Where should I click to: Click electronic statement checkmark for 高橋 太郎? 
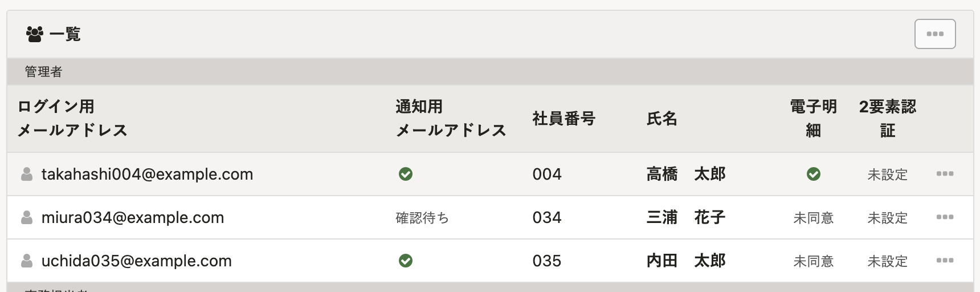(x=814, y=174)
